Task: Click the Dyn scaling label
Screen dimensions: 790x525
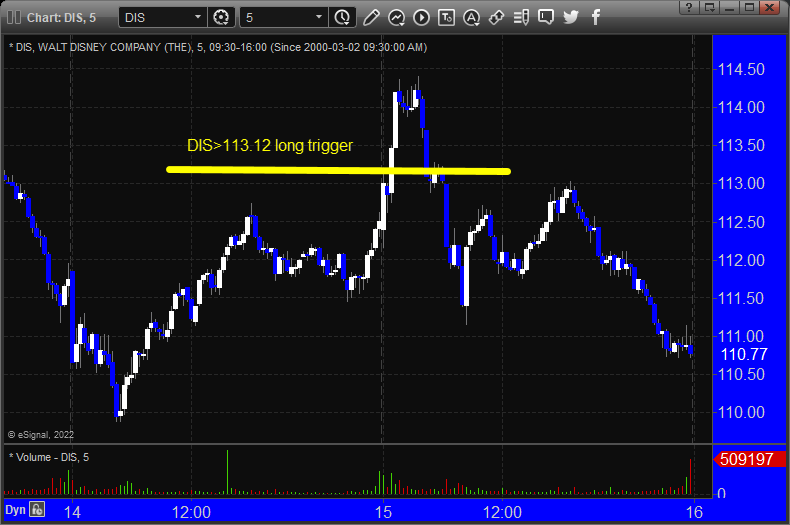Action: (x=15, y=510)
